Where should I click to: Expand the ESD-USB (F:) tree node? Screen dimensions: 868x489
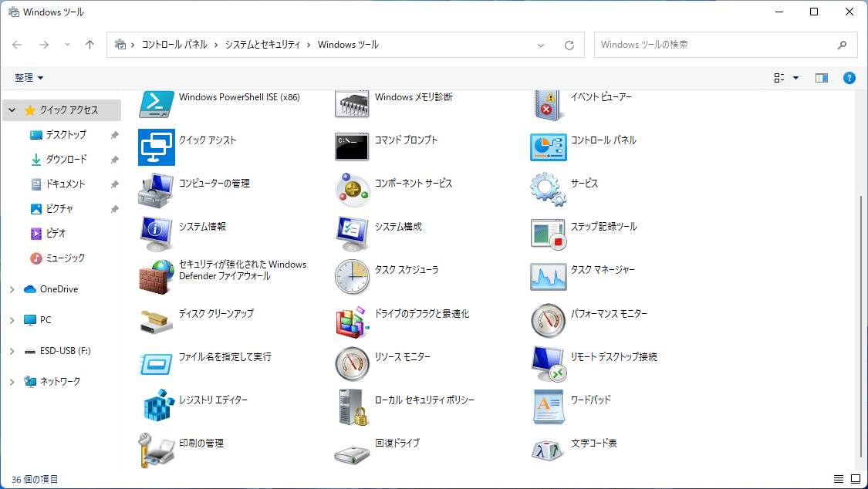point(12,351)
